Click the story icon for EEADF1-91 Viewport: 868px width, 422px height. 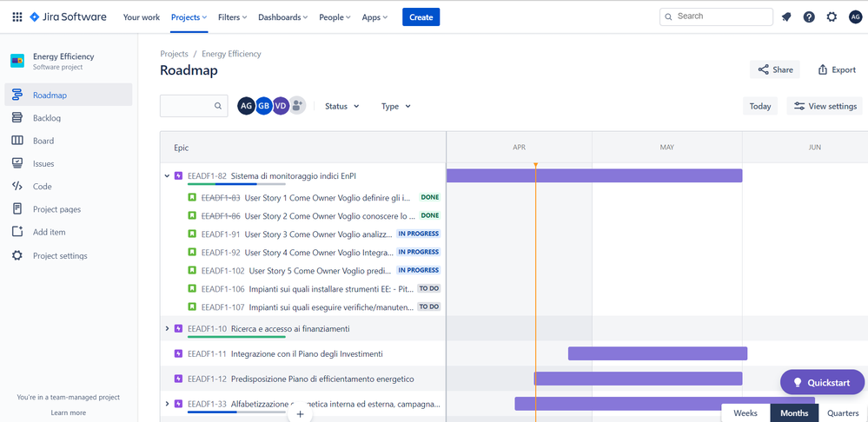click(x=192, y=234)
